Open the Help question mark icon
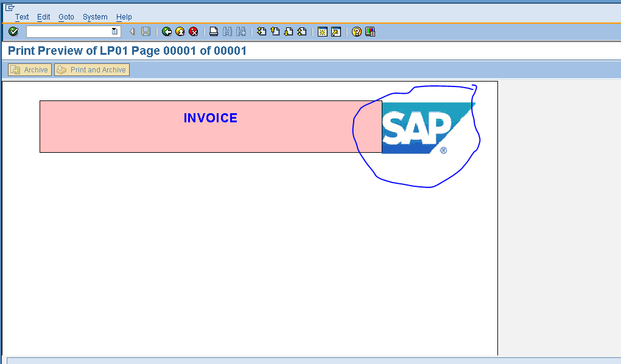The height and width of the screenshot is (364, 621). (355, 31)
